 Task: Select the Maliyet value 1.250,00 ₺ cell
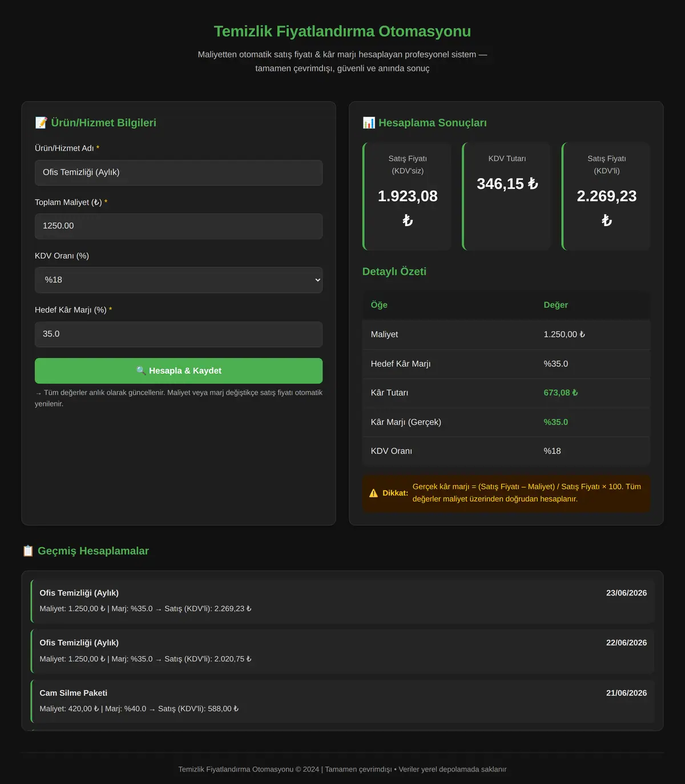tap(564, 335)
